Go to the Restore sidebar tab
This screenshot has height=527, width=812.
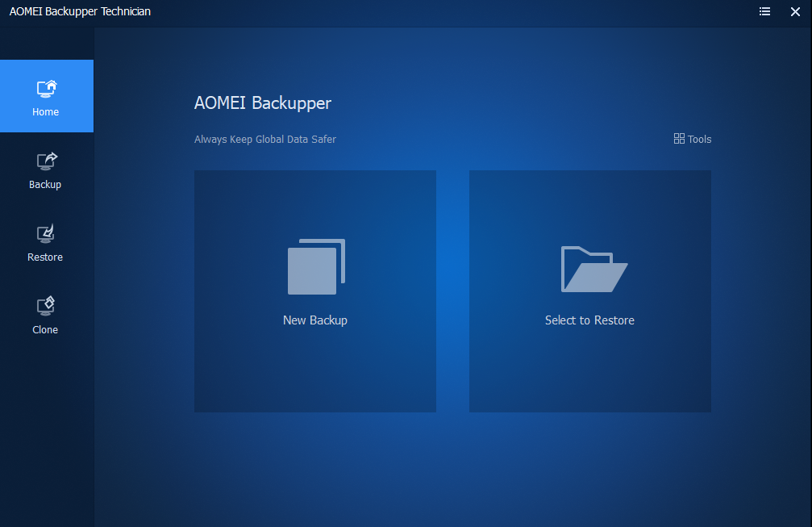[47, 241]
